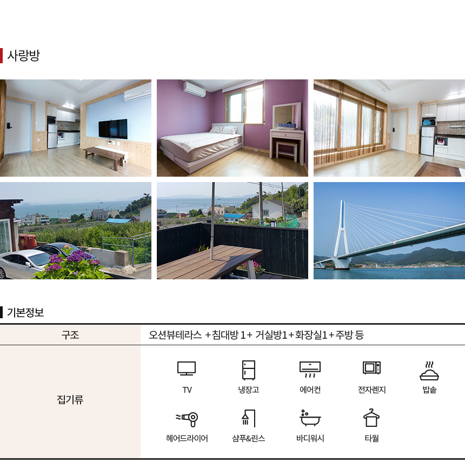This screenshot has width=465, height=476.
Task: Click the hair dryer (헤어드라이어) icon
Action: [x=187, y=419]
